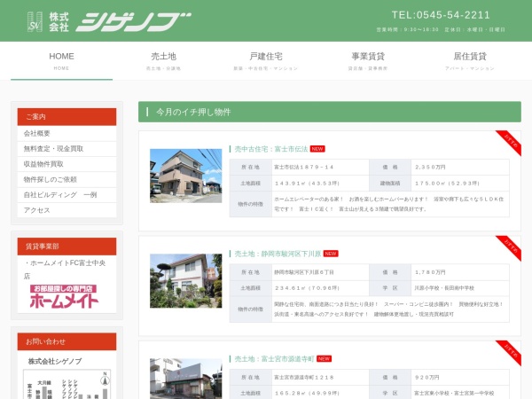Open the 戸建住宅 navigation tab
Image resolution: width=532 pixels, height=399 pixels.
click(x=266, y=61)
